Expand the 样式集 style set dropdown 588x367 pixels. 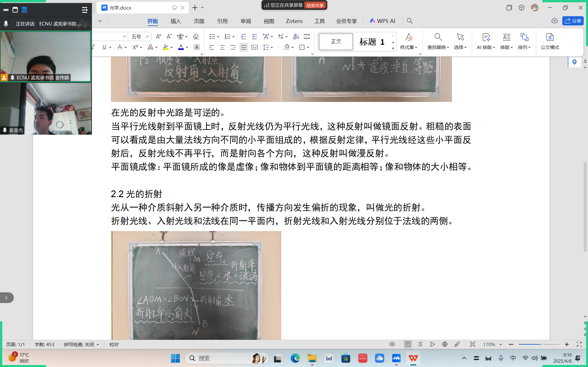click(408, 47)
